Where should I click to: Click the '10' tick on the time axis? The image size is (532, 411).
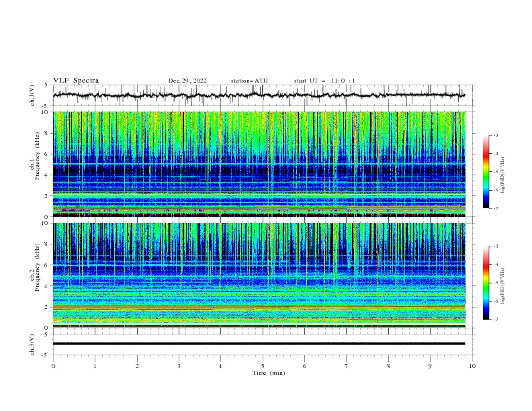pyautogui.click(x=472, y=366)
